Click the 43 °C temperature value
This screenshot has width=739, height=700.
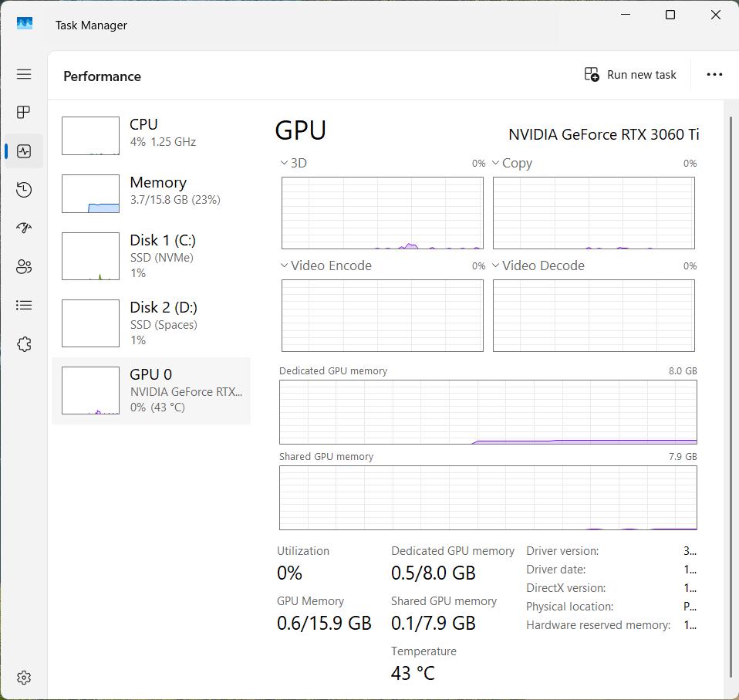pos(413,673)
